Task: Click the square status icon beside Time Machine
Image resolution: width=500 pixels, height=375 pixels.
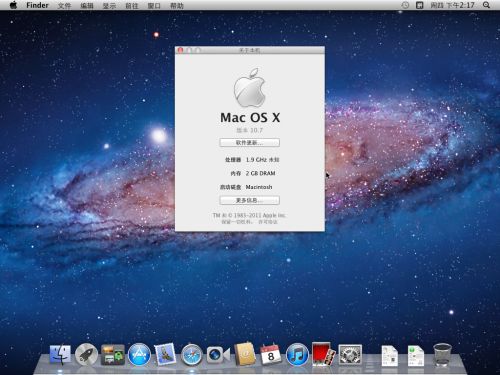Action: [420, 5]
